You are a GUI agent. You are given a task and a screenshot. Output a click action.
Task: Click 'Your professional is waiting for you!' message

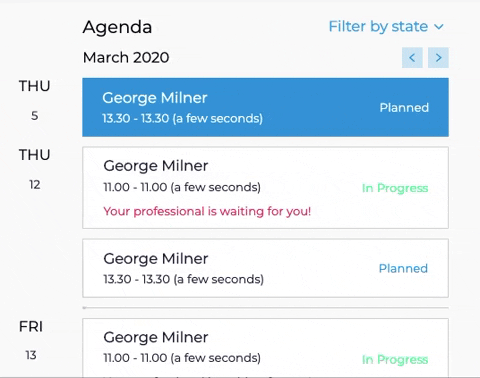point(207,211)
